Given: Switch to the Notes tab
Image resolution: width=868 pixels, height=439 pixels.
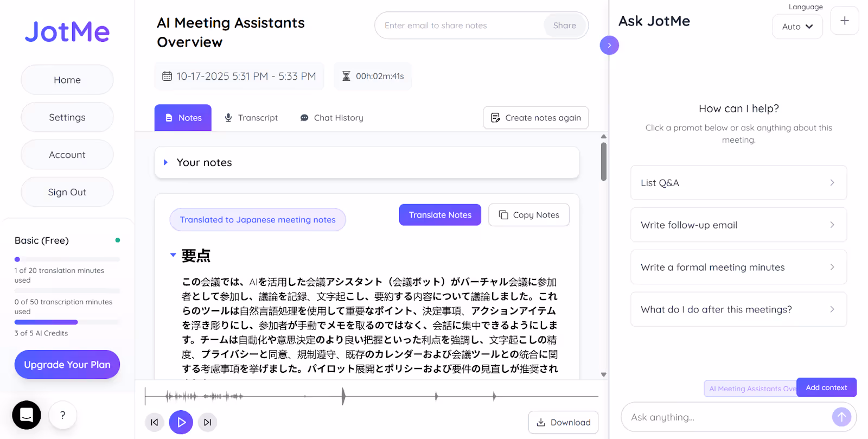Looking at the screenshot, I should (x=183, y=118).
